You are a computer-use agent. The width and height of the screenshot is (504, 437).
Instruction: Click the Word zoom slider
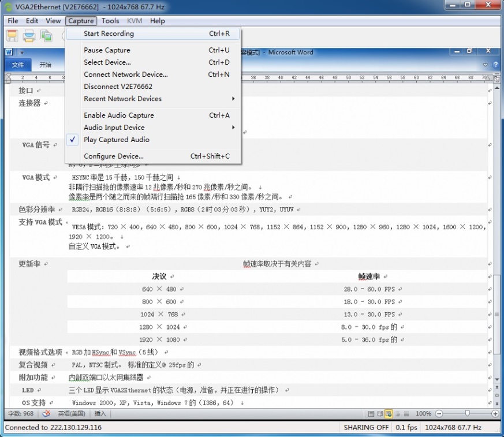point(466,413)
